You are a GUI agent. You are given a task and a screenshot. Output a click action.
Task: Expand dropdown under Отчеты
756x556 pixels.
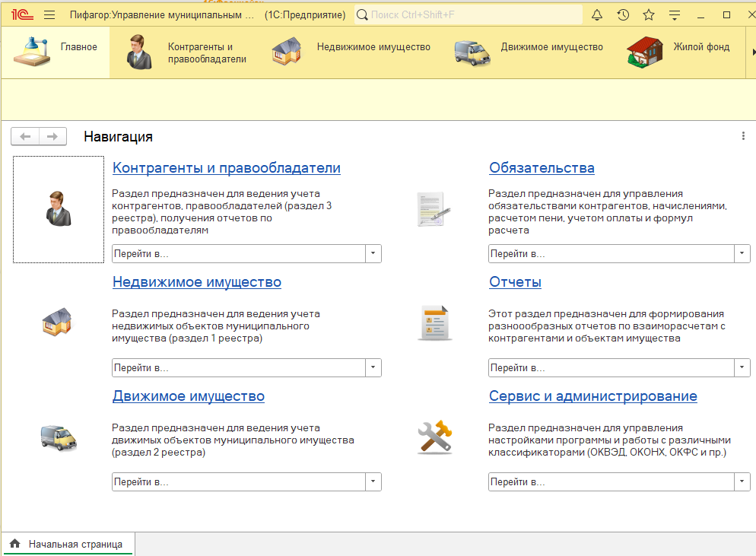pos(742,367)
